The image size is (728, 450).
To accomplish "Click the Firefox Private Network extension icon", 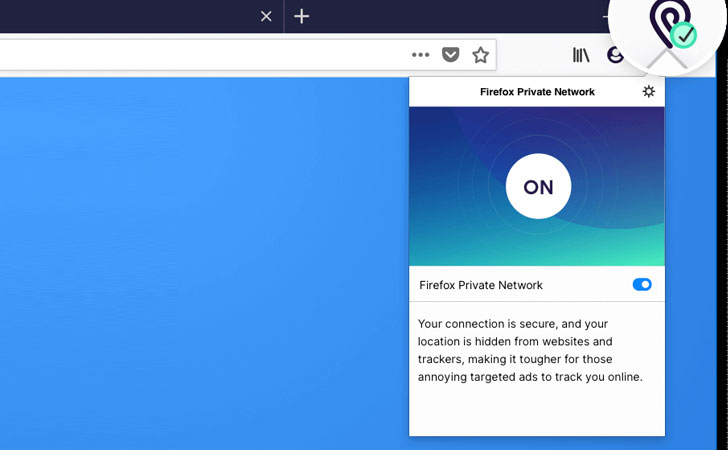I will (667, 30).
